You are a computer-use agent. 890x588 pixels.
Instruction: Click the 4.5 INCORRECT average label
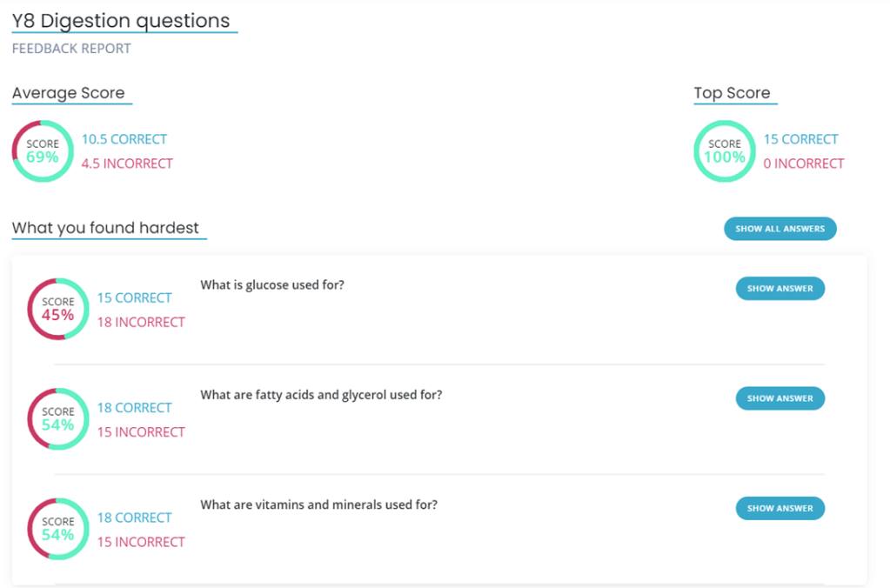pyautogui.click(x=127, y=164)
